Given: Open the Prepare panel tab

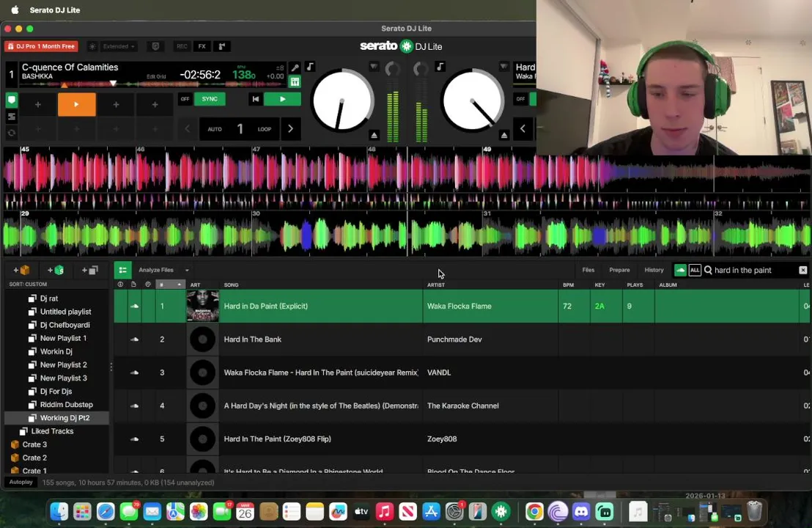Looking at the screenshot, I should tap(619, 270).
